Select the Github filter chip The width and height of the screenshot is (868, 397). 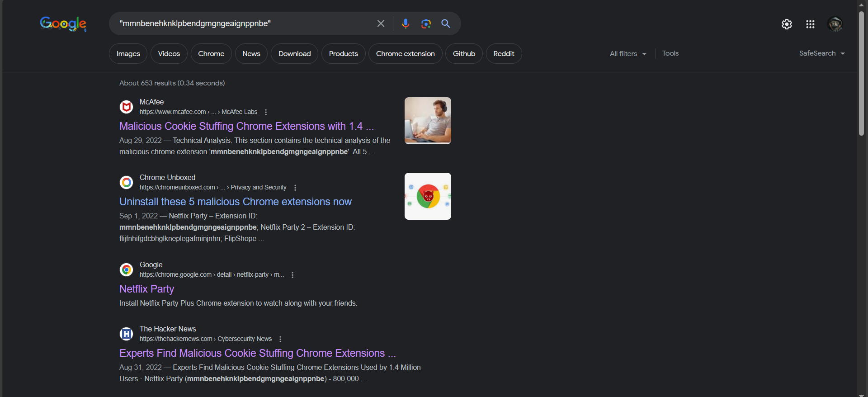click(464, 54)
